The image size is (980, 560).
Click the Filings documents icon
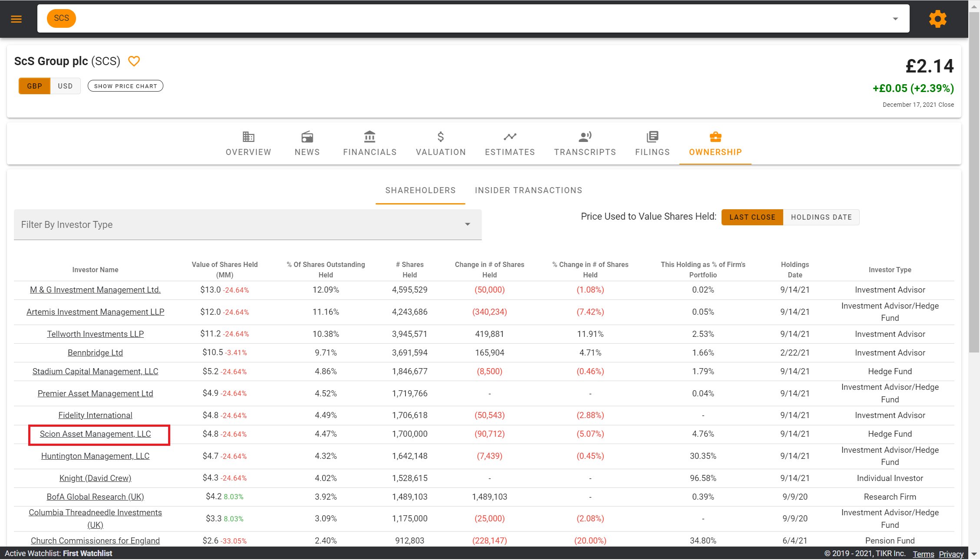pos(652,137)
